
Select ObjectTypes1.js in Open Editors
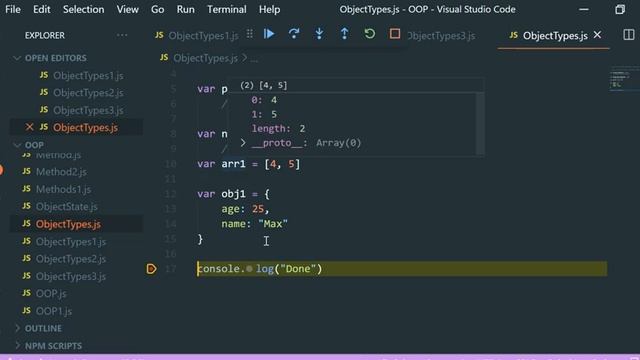coord(88,76)
